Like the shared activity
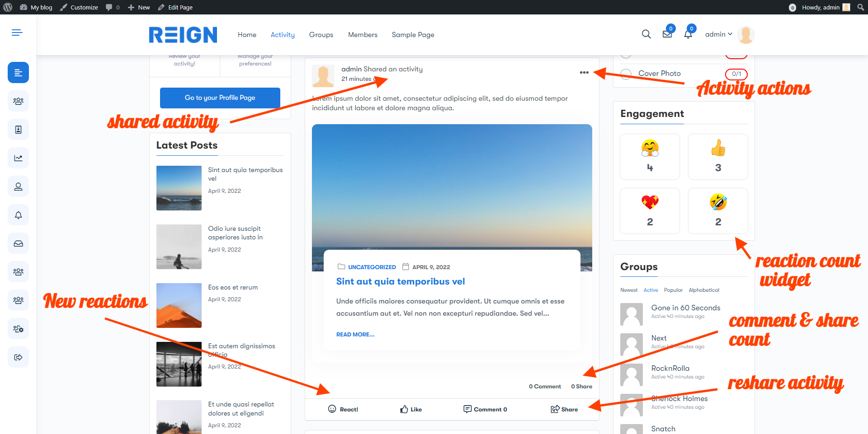Viewport: 868px width, 434px height. 411,409
